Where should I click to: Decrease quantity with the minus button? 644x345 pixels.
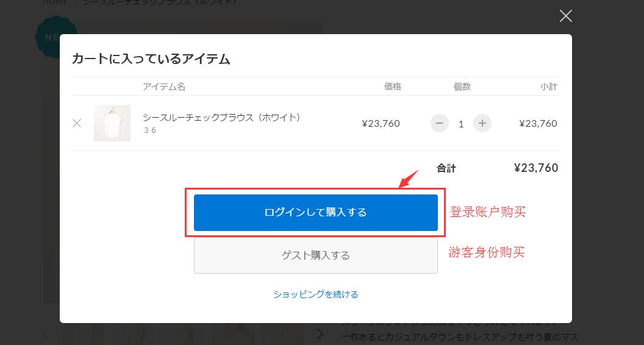click(x=439, y=123)
